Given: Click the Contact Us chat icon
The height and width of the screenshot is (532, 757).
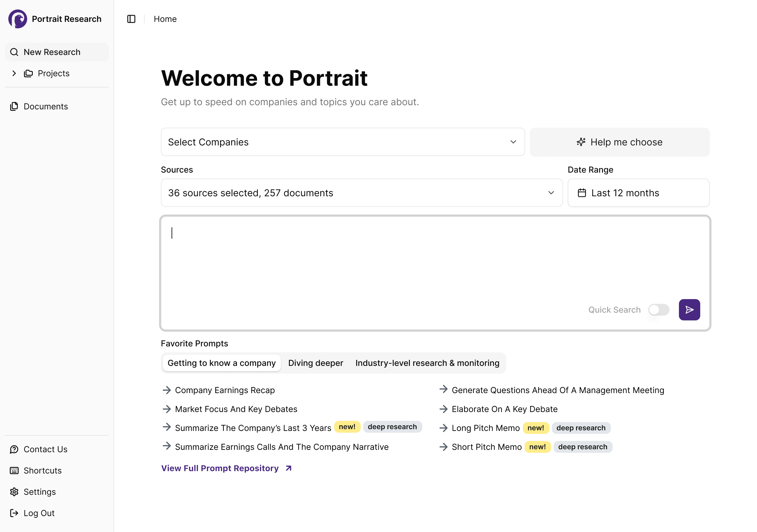Looking at the screenshot, I should pos(14,449).
